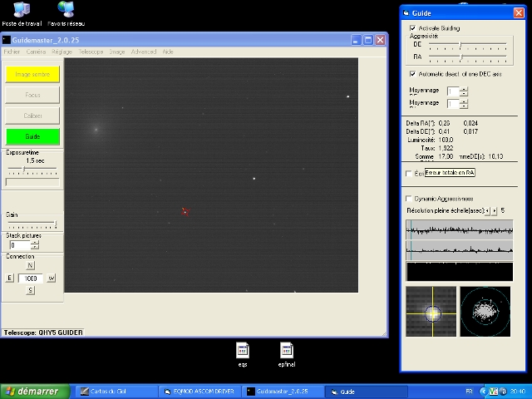Toggle Dynamic Aggressiveness checkbox

tap(409, 199)
